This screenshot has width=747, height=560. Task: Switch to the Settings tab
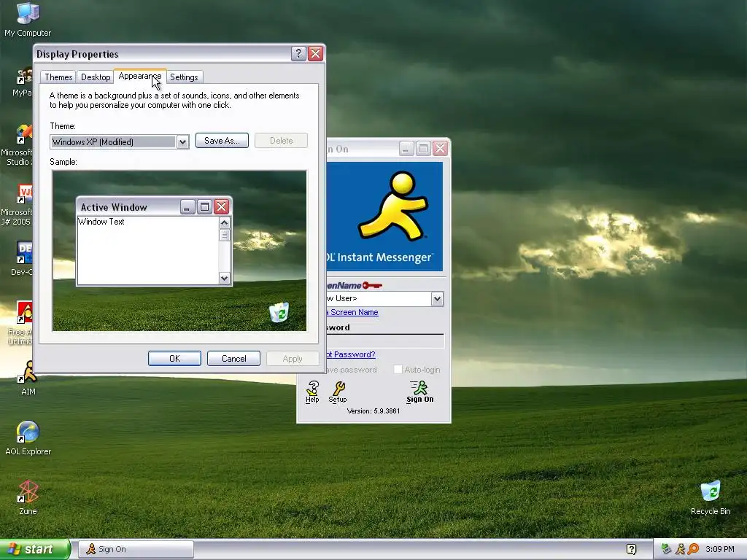184,77
